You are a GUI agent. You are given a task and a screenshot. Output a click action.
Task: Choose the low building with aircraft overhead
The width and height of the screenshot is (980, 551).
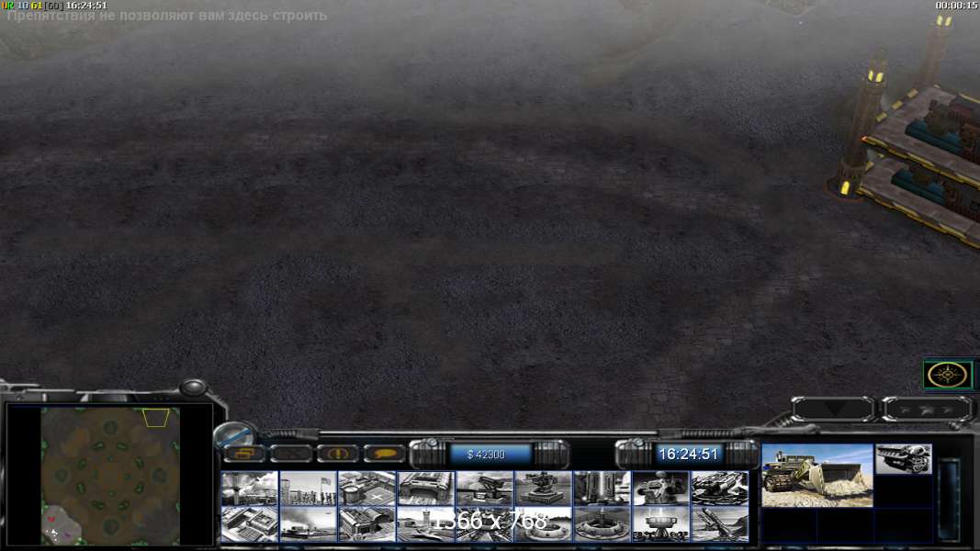(x=308, y=523)
